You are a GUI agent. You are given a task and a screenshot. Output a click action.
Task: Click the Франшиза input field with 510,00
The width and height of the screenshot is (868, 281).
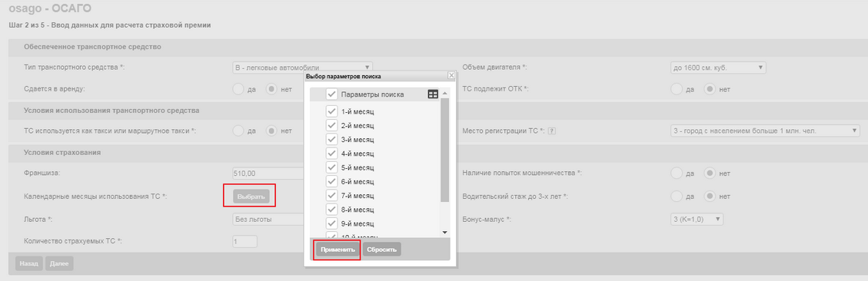click(268, 174)
